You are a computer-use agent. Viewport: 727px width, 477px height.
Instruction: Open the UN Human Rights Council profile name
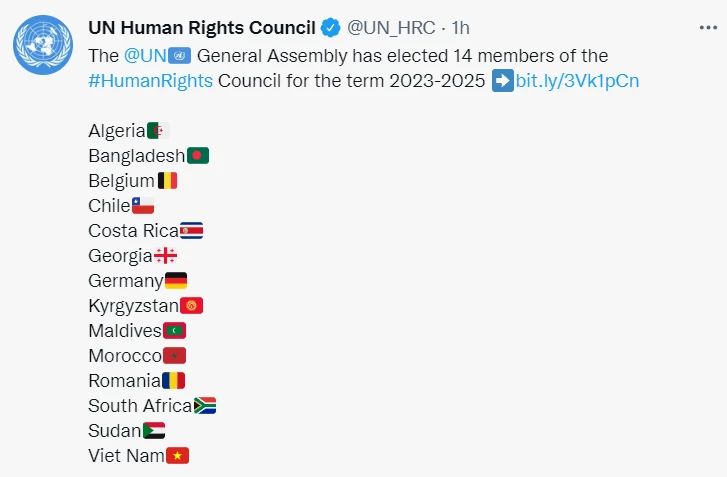(x=202, y=27)
